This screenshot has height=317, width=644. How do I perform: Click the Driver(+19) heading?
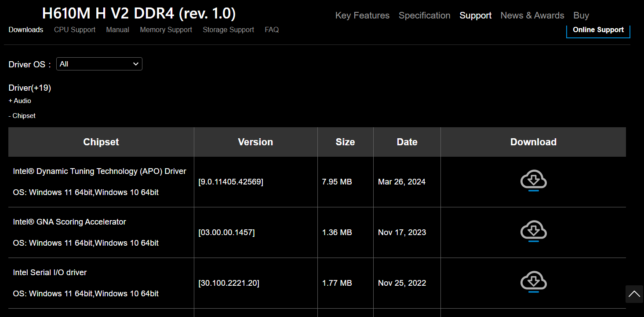click(x=30, y=88)
